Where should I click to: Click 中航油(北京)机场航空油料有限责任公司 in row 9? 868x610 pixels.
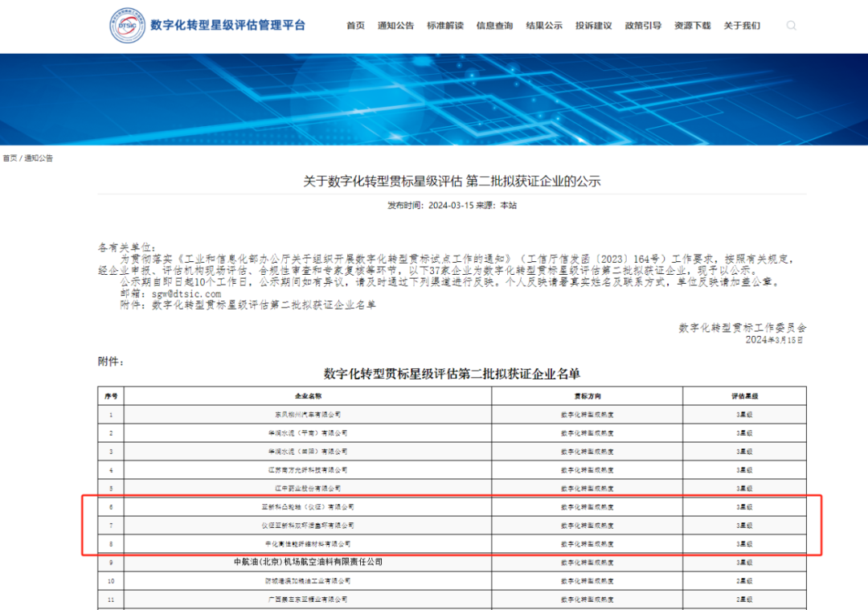click(x=308, y=562)
